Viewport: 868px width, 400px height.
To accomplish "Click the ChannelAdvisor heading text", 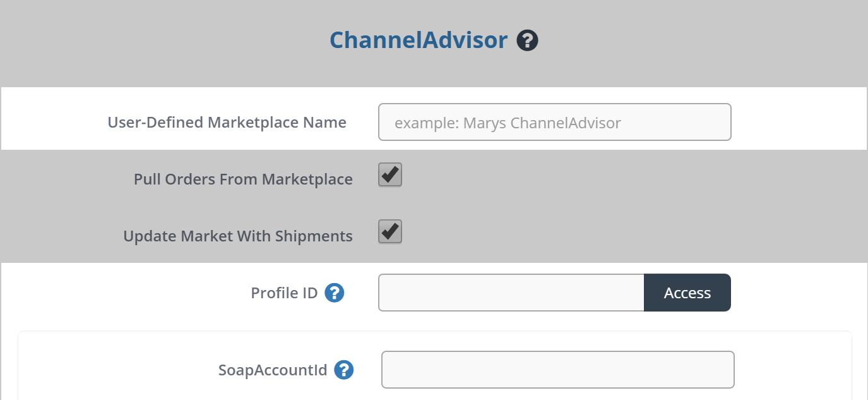I will coord(419,40).
